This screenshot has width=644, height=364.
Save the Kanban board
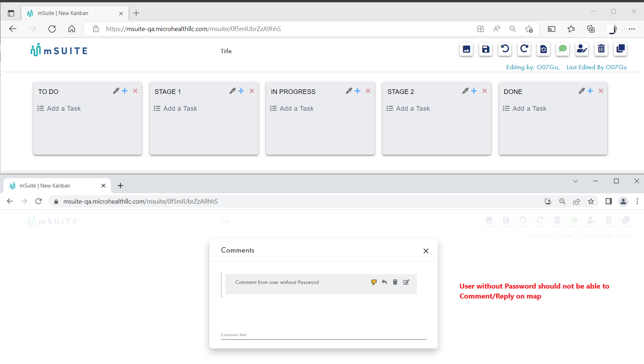click(485, 49)
